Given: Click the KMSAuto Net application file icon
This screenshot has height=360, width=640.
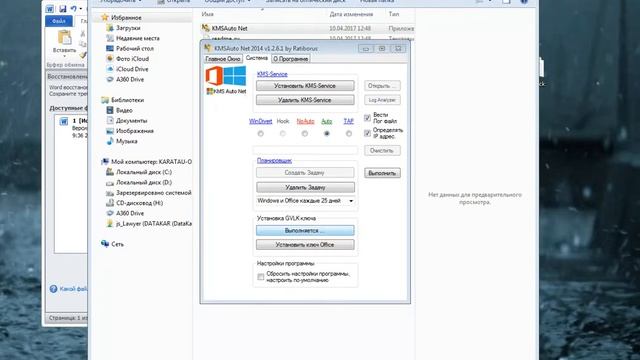Looking at the screenshot, I should [205, 28].
